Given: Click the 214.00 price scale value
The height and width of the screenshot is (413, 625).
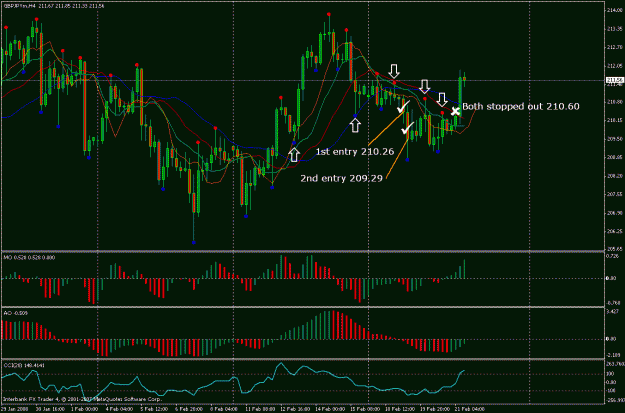Looking at the screenshot, I should click(615, 10).
